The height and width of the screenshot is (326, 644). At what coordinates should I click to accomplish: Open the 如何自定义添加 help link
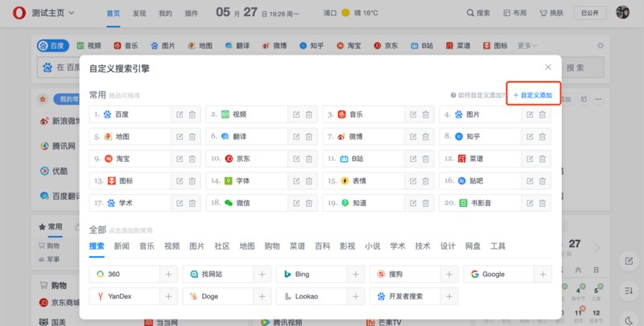477,95
